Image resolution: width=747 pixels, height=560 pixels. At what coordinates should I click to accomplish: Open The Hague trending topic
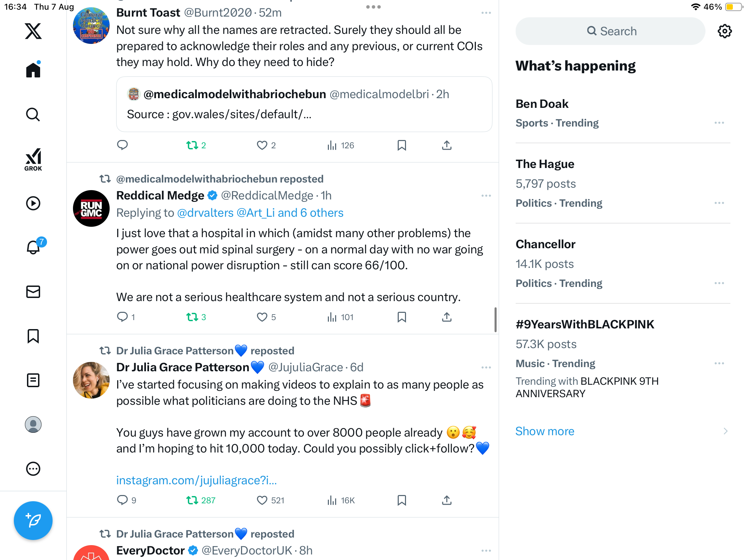click(545, 164)
